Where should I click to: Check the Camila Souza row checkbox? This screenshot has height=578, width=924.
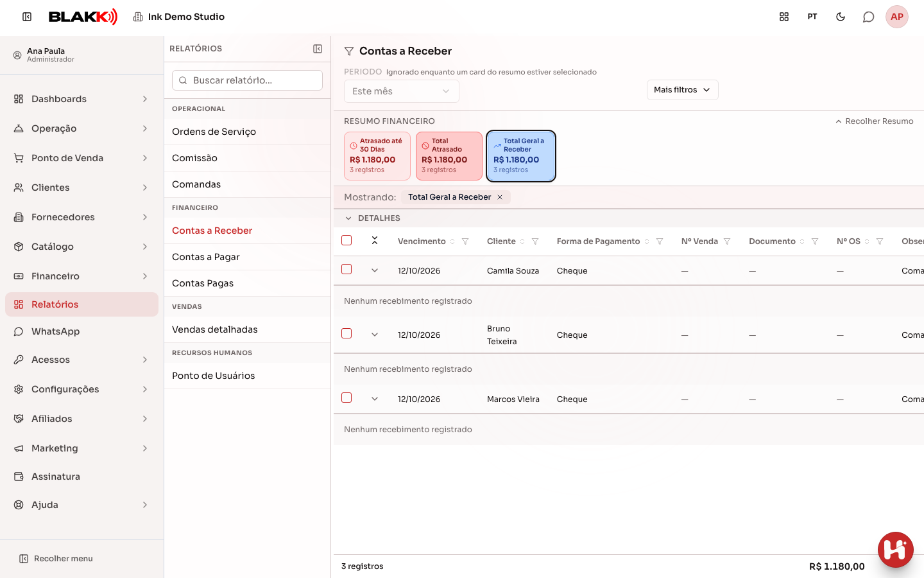[346, 269]
